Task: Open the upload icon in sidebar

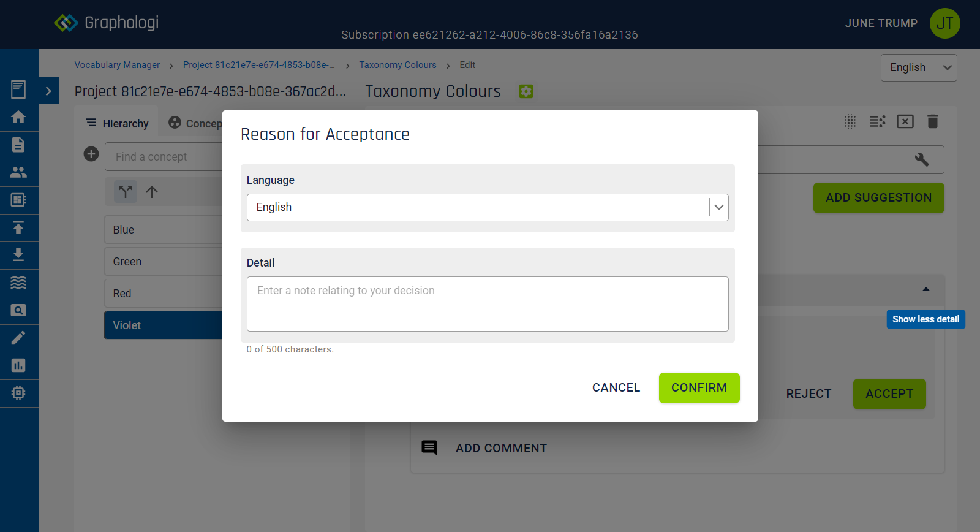Action: [x=18, y=227]
